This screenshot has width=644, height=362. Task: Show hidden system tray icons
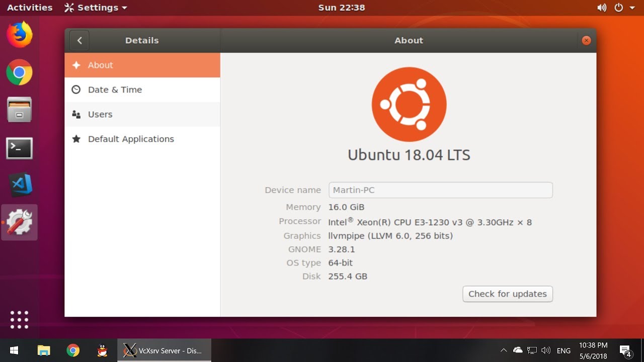point(504,350)
